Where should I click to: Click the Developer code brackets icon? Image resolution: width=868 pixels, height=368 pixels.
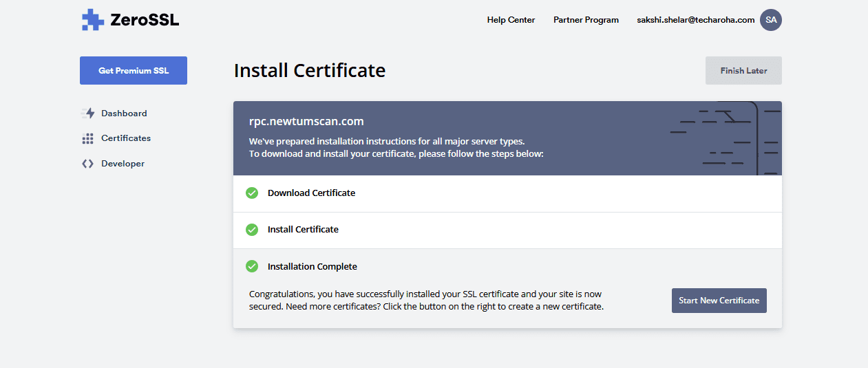(x=87, y=164)
